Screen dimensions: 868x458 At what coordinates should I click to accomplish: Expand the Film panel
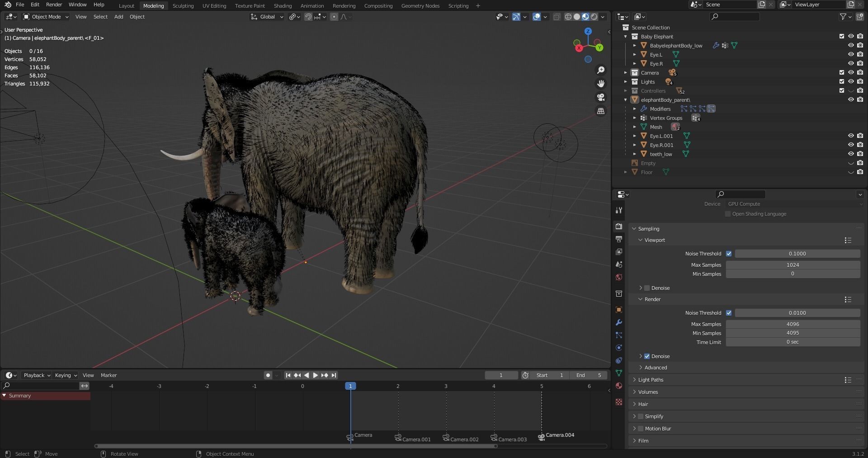[634, 441]
